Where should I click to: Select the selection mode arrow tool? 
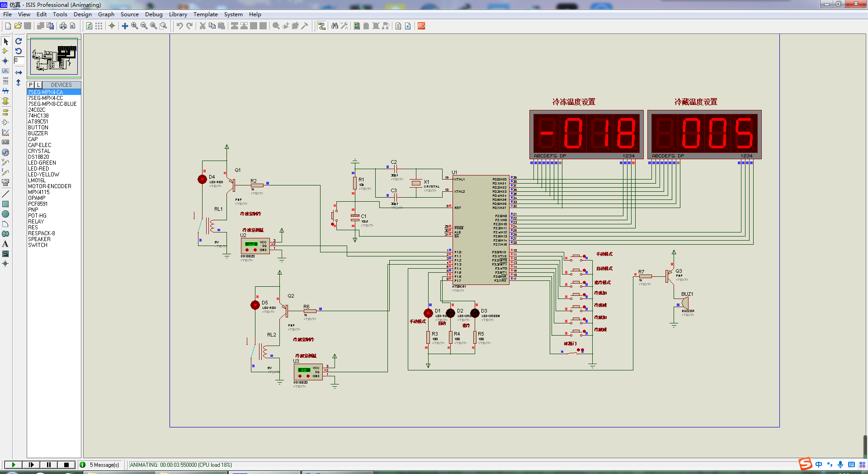point(5,41)
